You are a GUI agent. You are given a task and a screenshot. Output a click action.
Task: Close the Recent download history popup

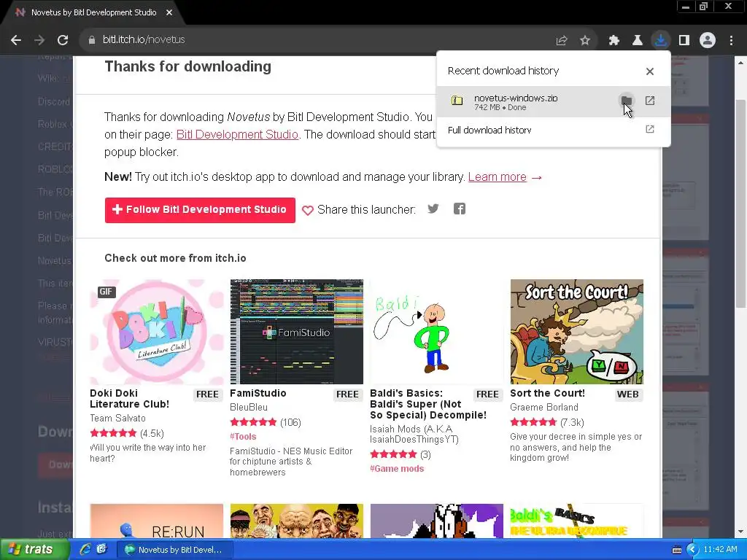pos(650,71)
